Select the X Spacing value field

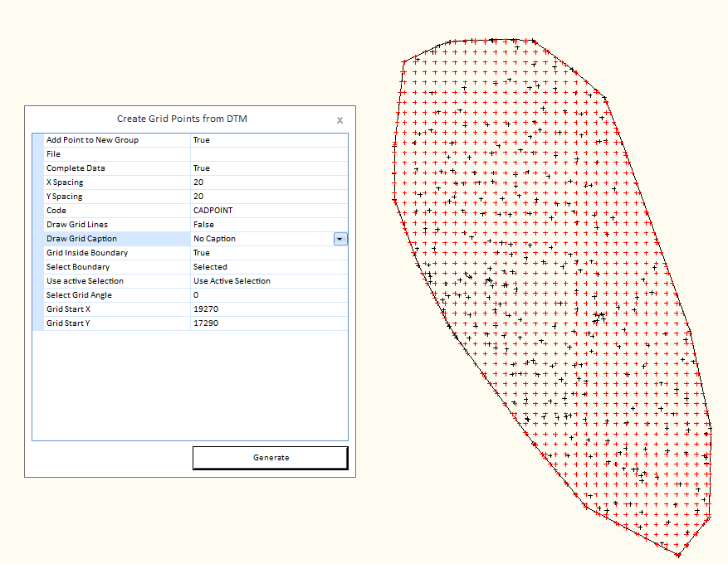tap(268, 182)
